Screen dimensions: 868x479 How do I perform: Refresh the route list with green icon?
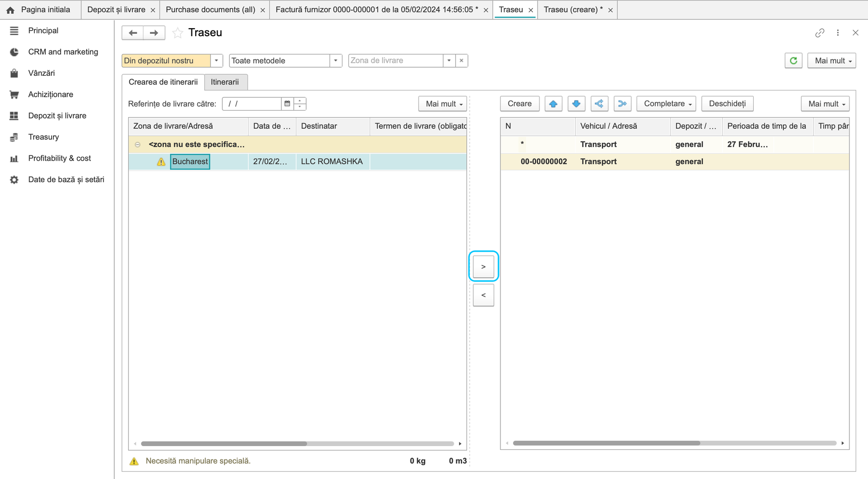coord(793,61)
